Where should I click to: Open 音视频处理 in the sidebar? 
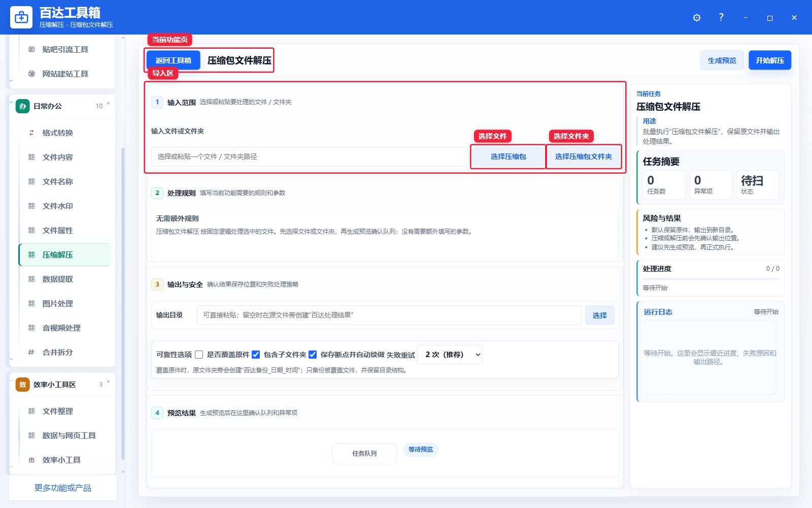click(x=65, y=328)
